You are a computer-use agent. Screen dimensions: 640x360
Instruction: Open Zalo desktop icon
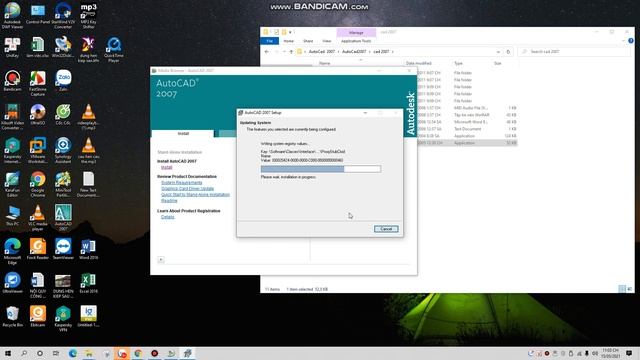(x=63, y=81)
